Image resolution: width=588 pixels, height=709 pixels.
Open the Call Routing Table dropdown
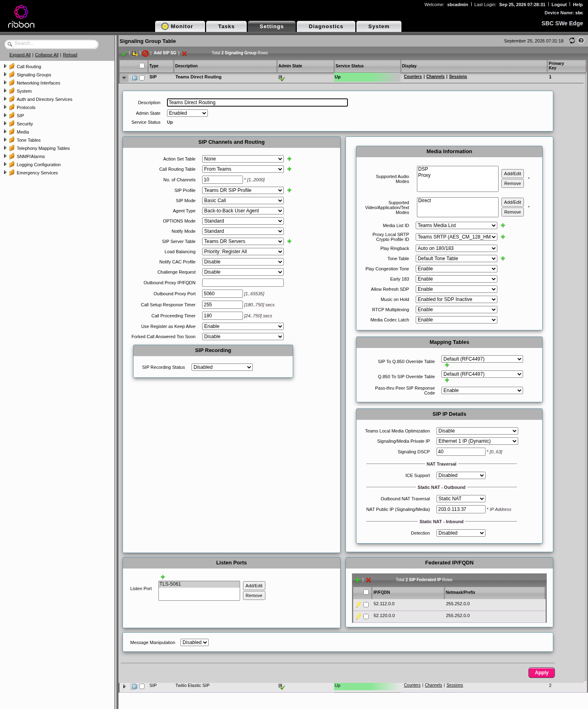pyautogui.click(x=243, y=169)
